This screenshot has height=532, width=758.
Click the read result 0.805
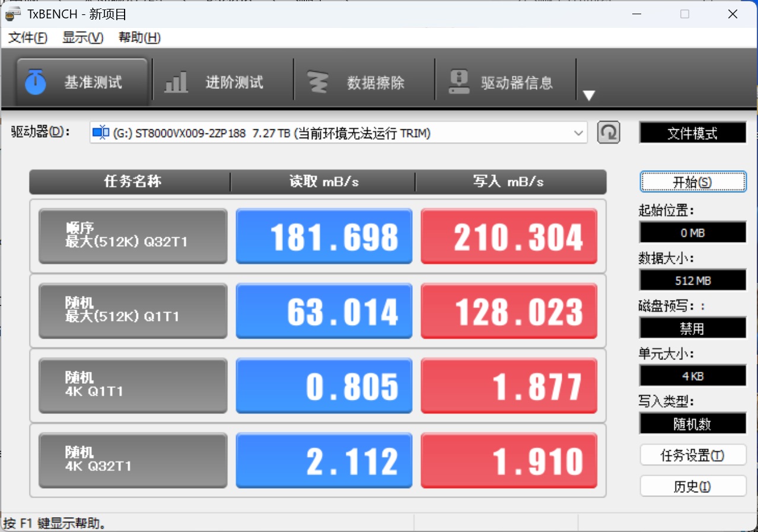click(x=324, y=386)
